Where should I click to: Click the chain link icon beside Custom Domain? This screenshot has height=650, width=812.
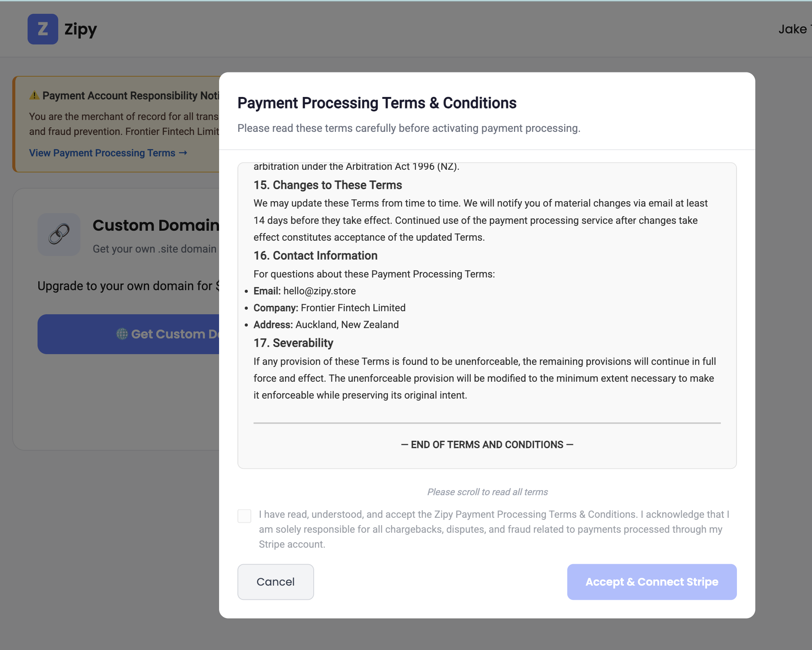(x=59, y=234)
